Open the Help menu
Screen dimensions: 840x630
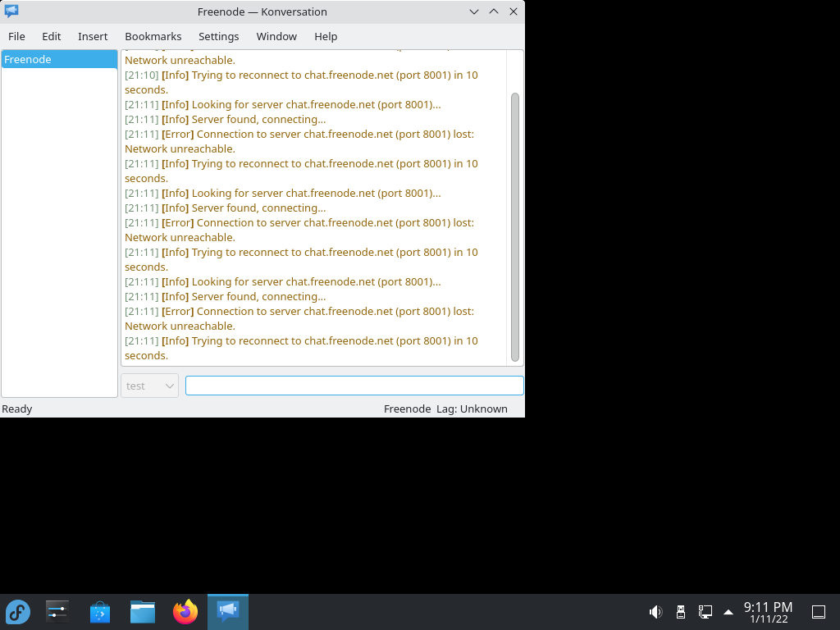tap(326, 36)
